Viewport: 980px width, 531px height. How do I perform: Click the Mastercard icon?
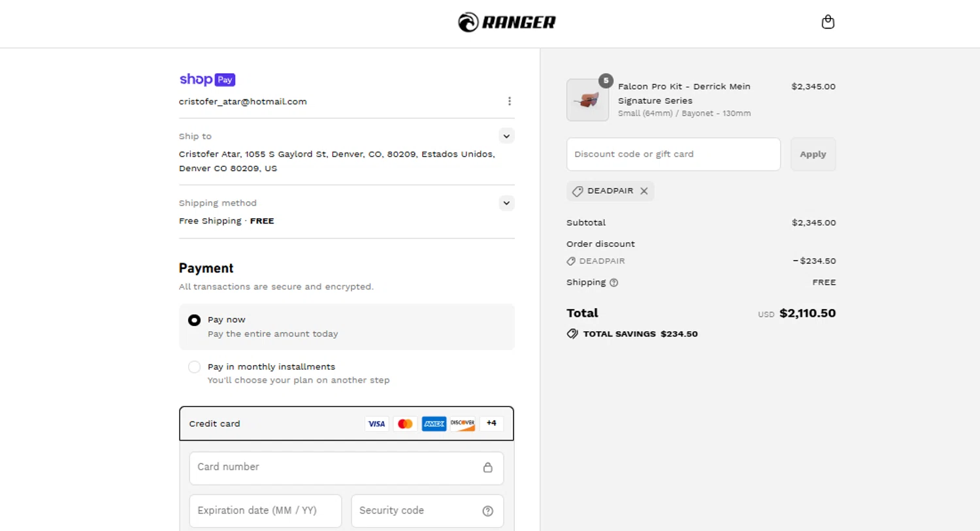point(405,424)
